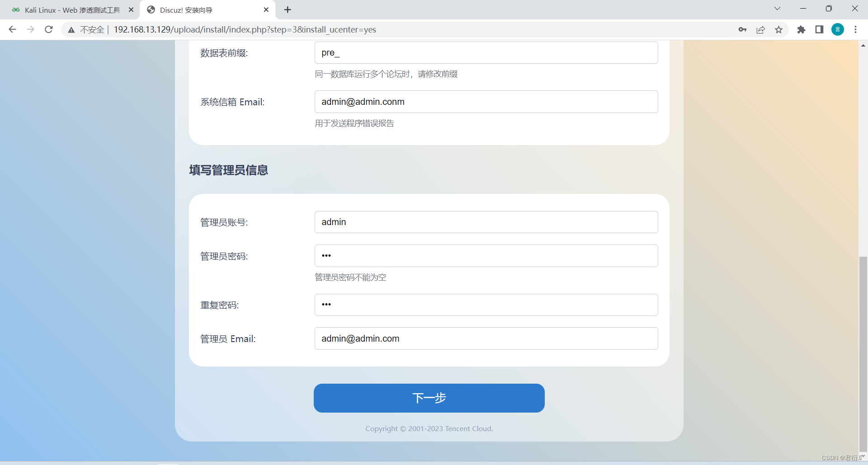Focus the 管理员 Email field
This screenshot has height=465, width=868.
pos(486,338)
